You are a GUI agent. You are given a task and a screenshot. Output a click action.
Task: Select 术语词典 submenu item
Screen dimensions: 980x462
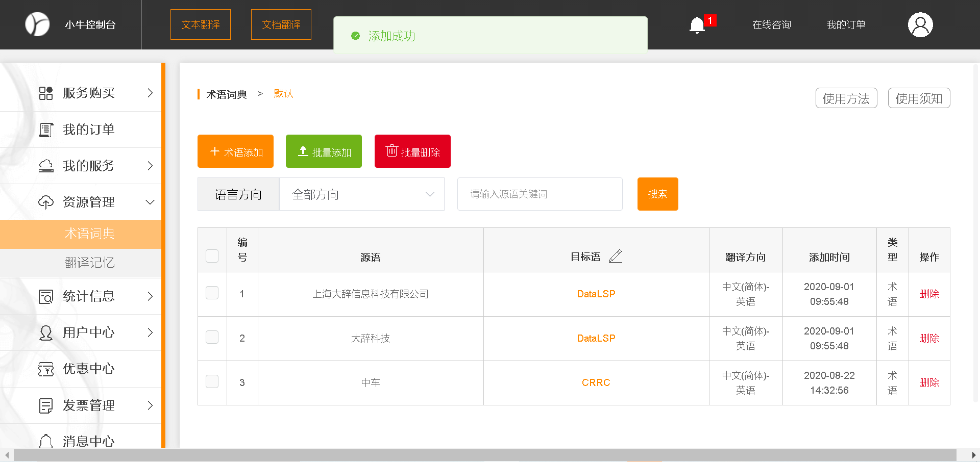pyautogui.click(x=81, y=234)
